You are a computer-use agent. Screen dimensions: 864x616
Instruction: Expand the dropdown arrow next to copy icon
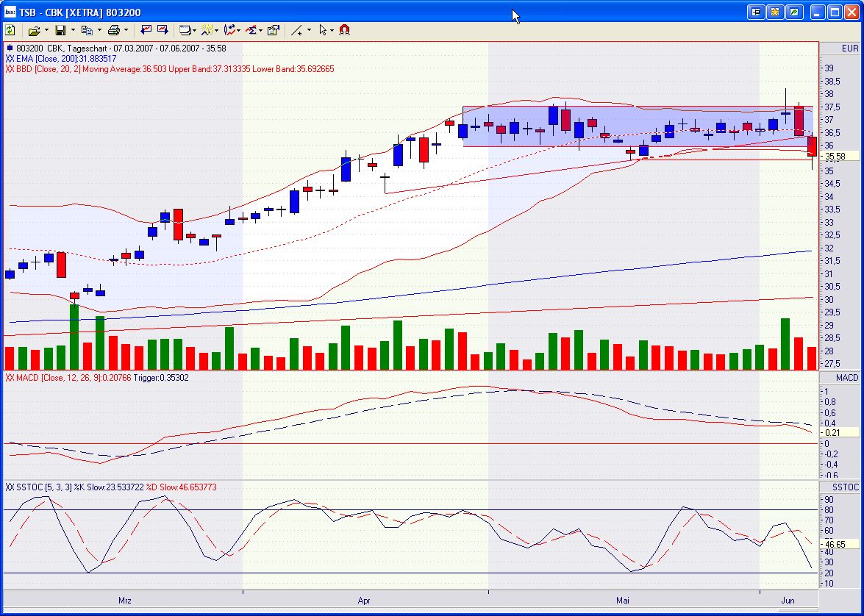(x=99, y=30)
